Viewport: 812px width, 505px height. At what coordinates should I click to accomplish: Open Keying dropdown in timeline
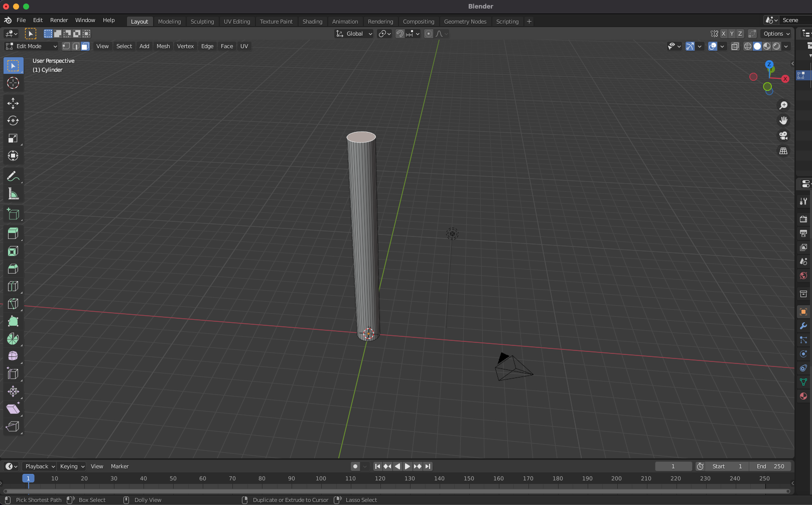(72, 466)
